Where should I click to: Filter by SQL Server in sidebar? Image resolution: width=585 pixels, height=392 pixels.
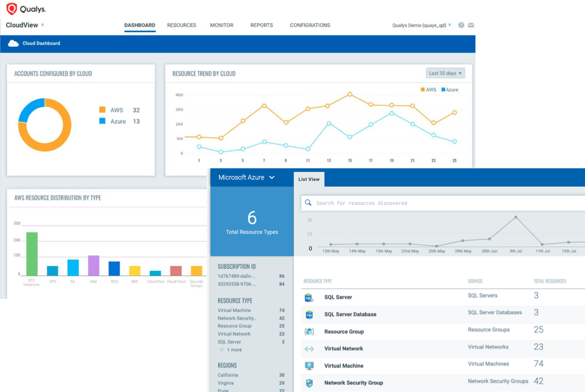tap(251, 342)
